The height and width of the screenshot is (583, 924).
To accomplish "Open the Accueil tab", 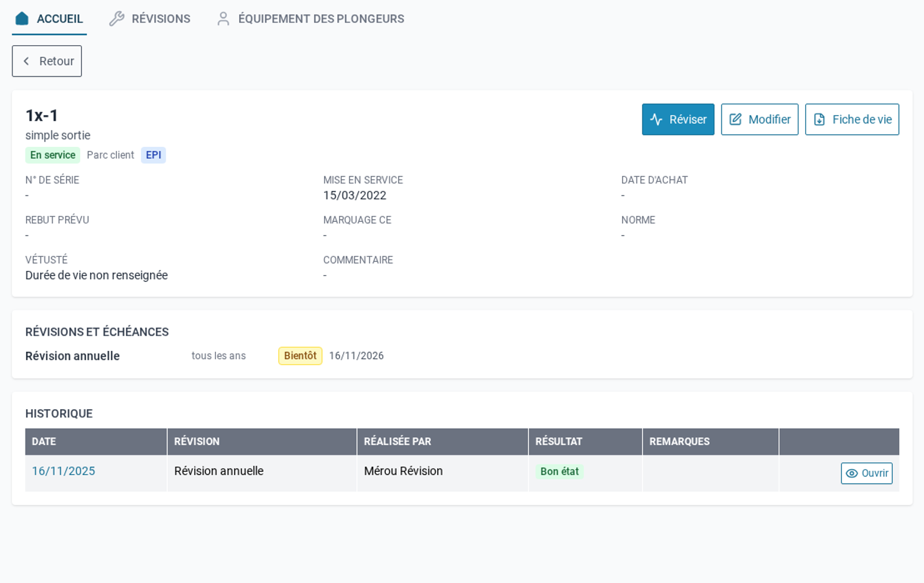I will click(x=49, y=18).
